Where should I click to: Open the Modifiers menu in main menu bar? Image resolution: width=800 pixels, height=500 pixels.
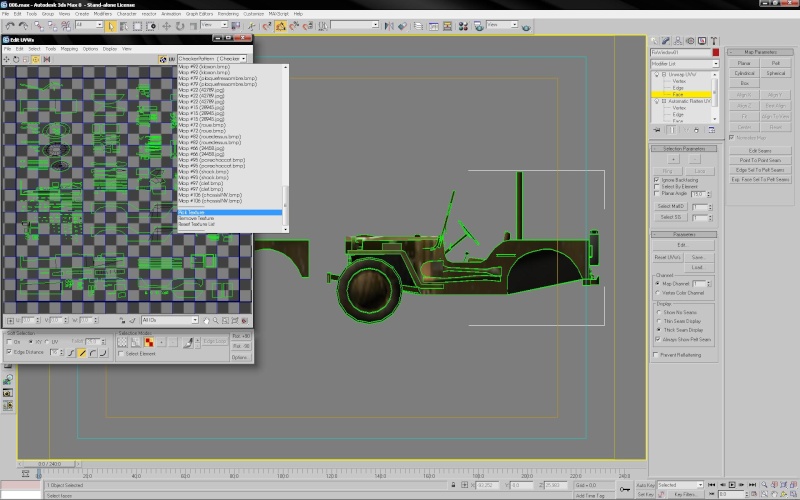pos(103,14)
